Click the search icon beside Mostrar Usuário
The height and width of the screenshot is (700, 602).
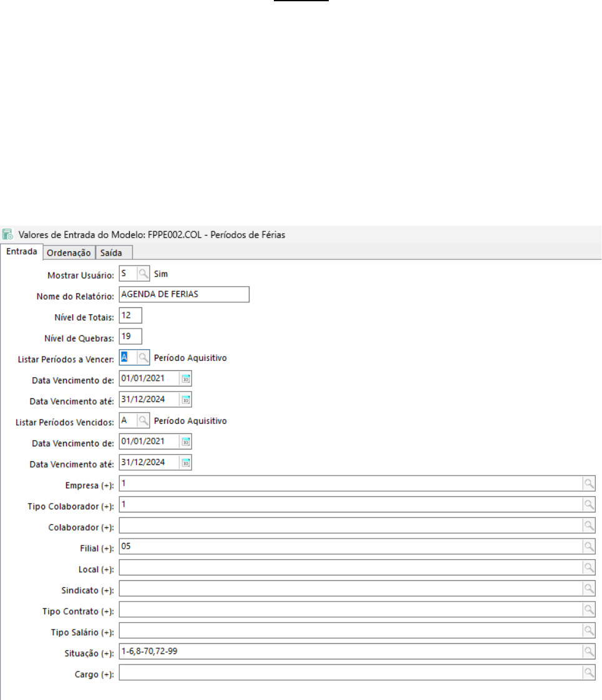pos(143,274)
